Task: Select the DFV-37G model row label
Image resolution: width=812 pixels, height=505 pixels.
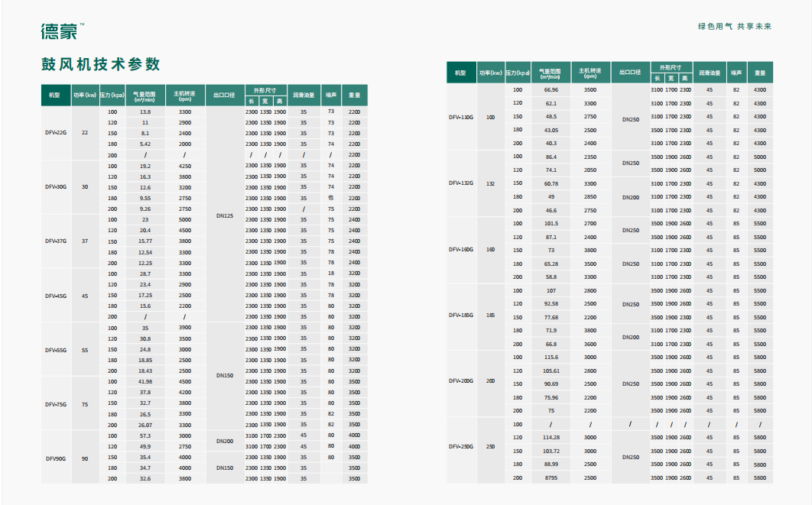Action: (x=56, y=241)
